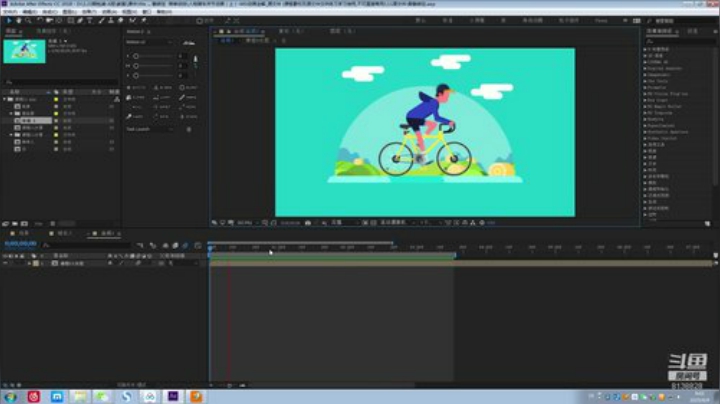This screenshot has height=404, width=720.
Task: Toggle timeline layer visibility eye
Action: point(5,264)
